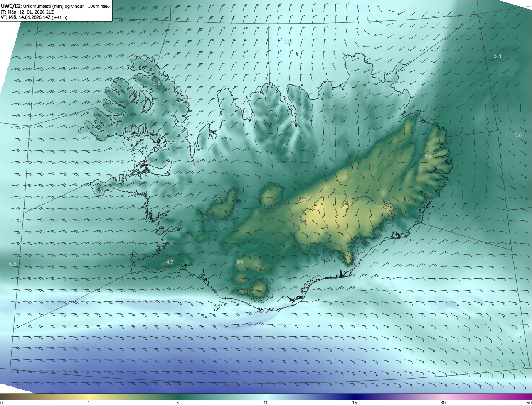Click the '30' tick on the color scale
The width and height of the screenshot is (532, 406).
[x=443, y=403]
